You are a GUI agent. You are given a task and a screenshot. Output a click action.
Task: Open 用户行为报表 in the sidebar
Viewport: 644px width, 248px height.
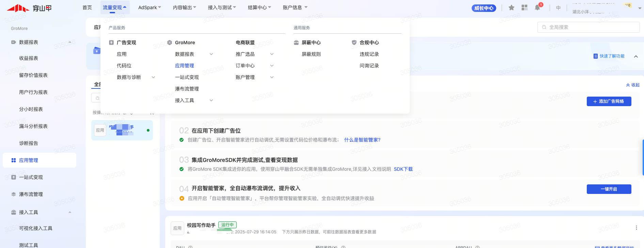pos(33,92)
